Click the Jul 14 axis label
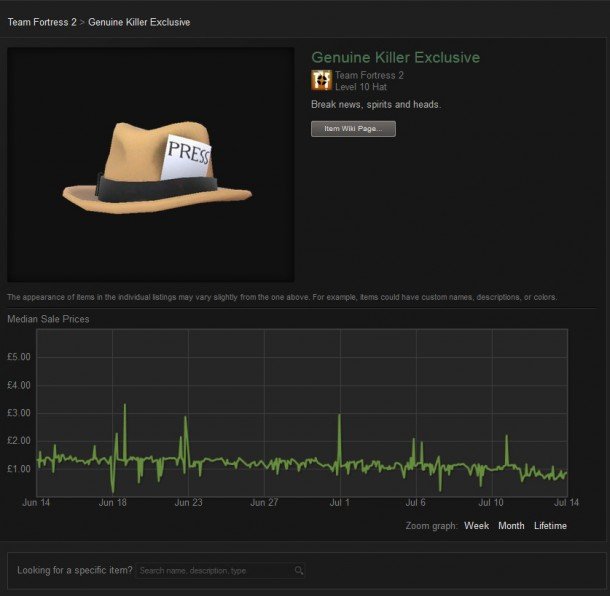Viewport: 610px width, 596px height. click(566, 502)
